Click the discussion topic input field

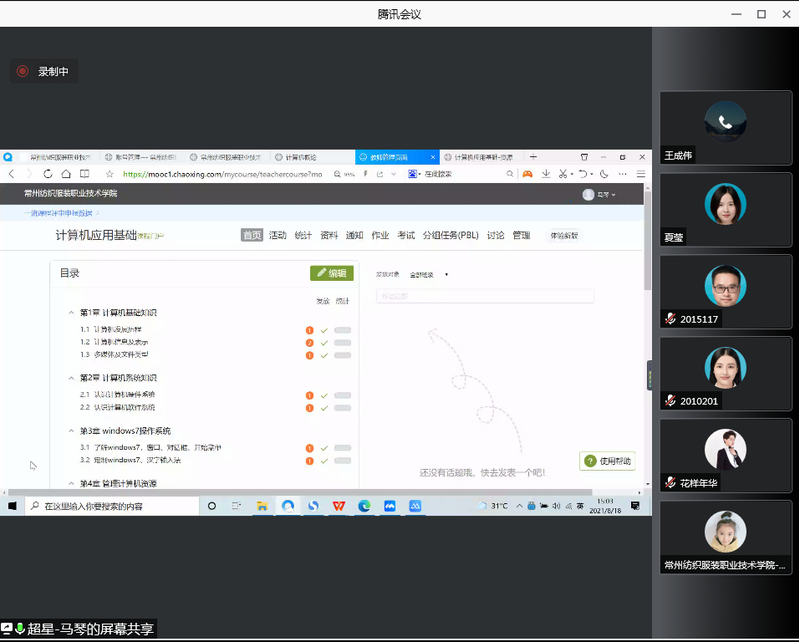coord(485,296)
